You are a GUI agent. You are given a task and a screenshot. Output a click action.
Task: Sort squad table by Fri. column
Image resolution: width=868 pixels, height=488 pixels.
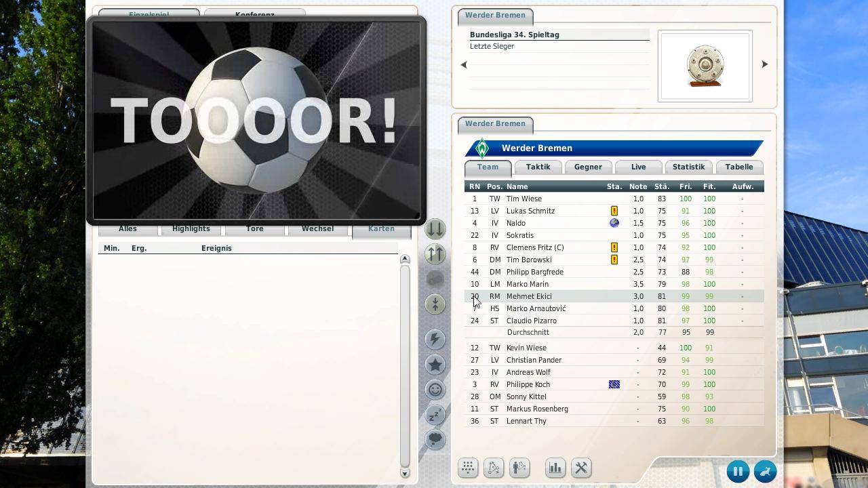(x=686, y=186)
